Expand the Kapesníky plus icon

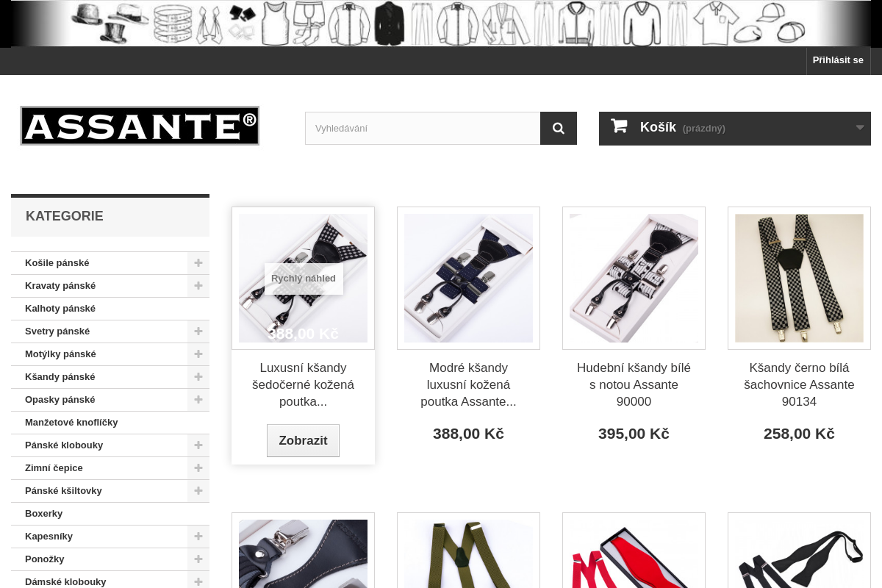198,537
